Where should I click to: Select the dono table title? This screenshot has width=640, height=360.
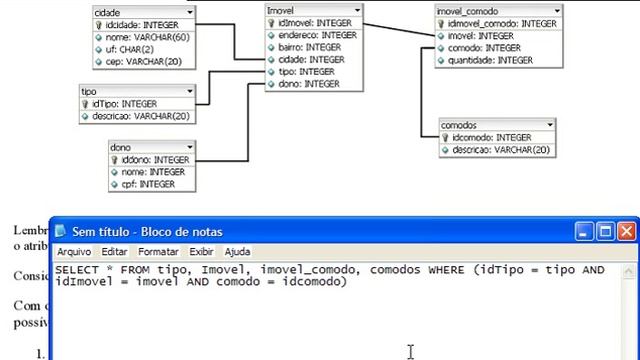point(120,147)
